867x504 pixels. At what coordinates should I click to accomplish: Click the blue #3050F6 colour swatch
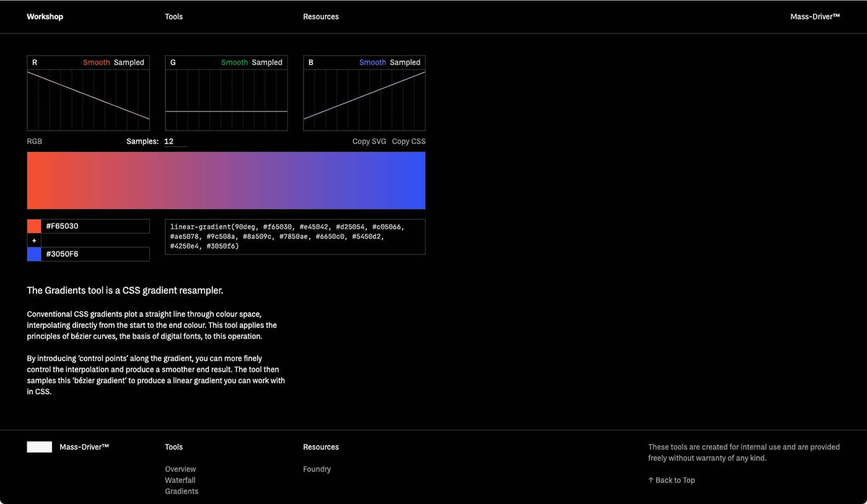(34, 254)
